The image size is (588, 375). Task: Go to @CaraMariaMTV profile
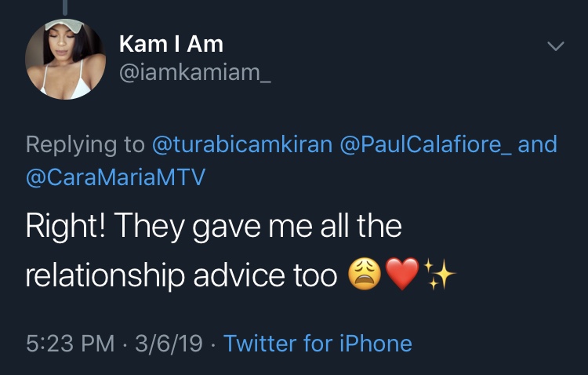tap(116, 177)
